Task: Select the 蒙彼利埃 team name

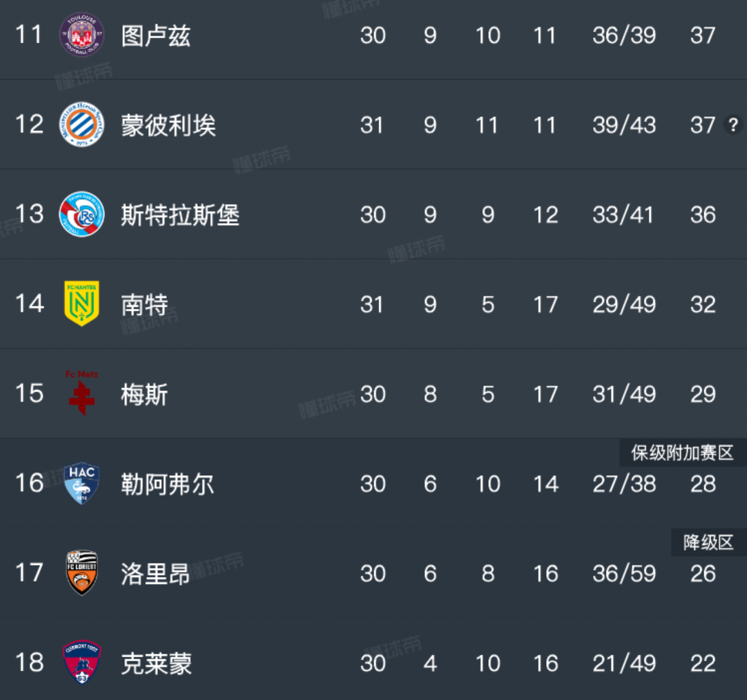Action: (x=169, y=125)
